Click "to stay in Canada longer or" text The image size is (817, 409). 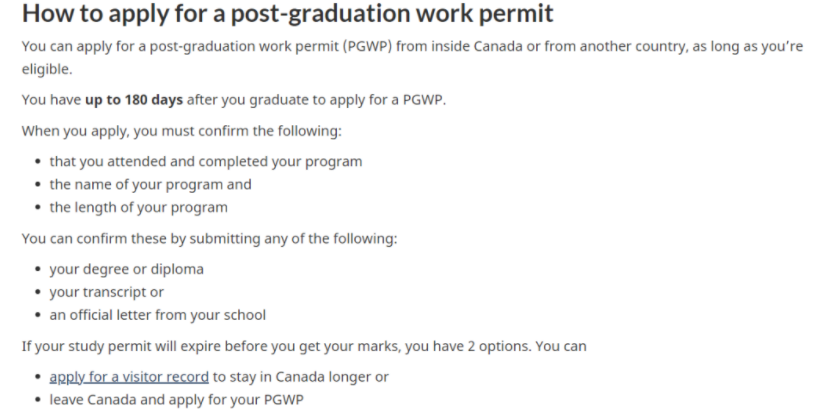click(300, 378)
